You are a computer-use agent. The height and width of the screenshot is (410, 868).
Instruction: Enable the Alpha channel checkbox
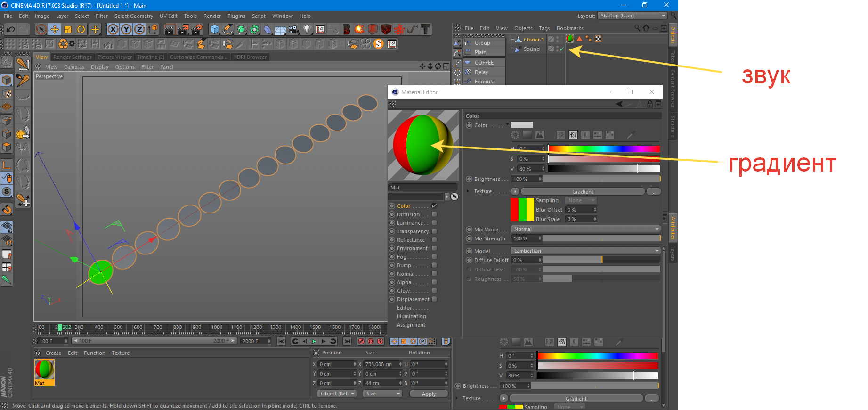coord(434,282)
